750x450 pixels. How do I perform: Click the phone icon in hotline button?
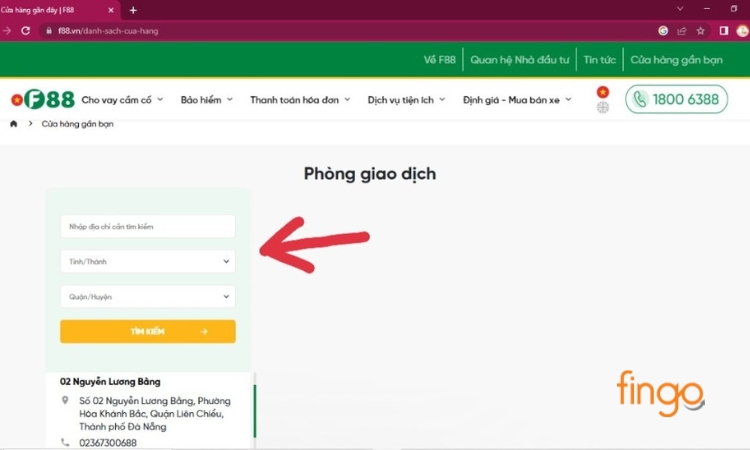click(x=640, y=99)
